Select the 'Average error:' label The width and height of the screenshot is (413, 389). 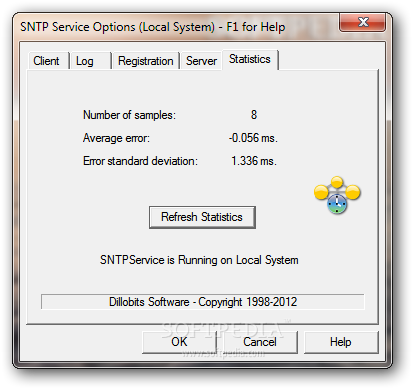click(x=116, y=138)
